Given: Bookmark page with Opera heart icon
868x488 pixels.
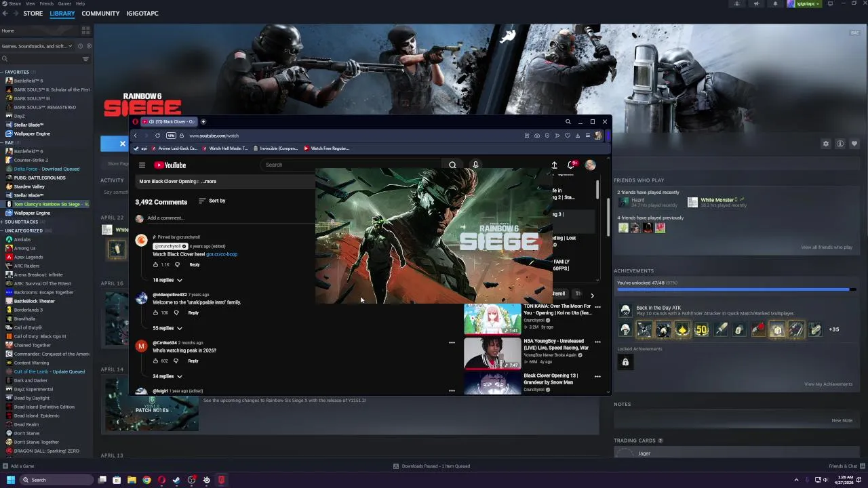Looking at the screenshot, I should tap(568, 136).
